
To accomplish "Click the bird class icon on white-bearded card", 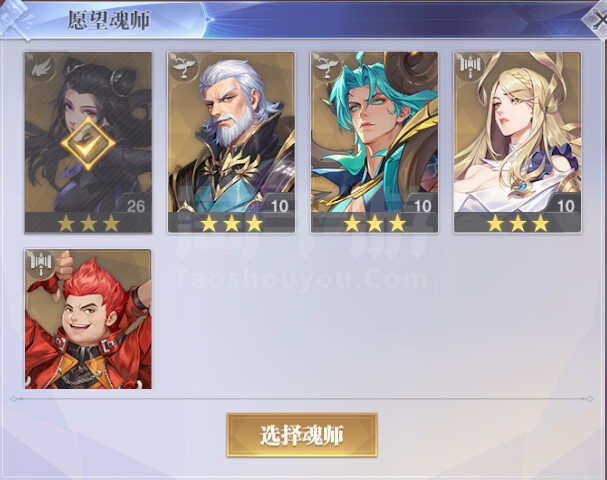I will [x=183, y=67].
